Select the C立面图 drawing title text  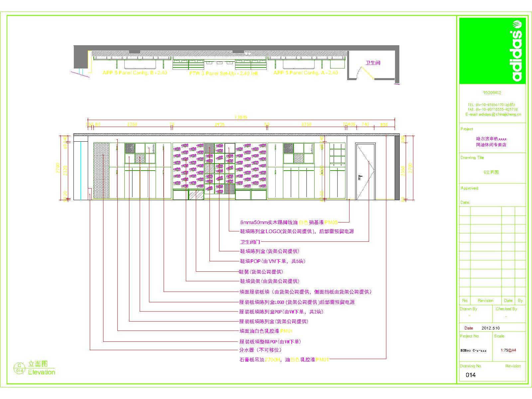pos(491,172)
